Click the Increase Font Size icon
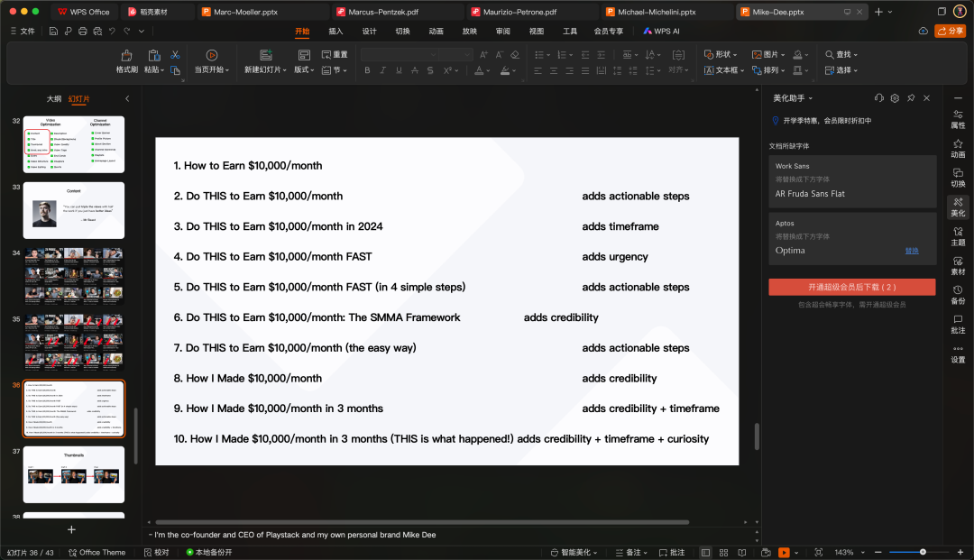 [484, 55]
